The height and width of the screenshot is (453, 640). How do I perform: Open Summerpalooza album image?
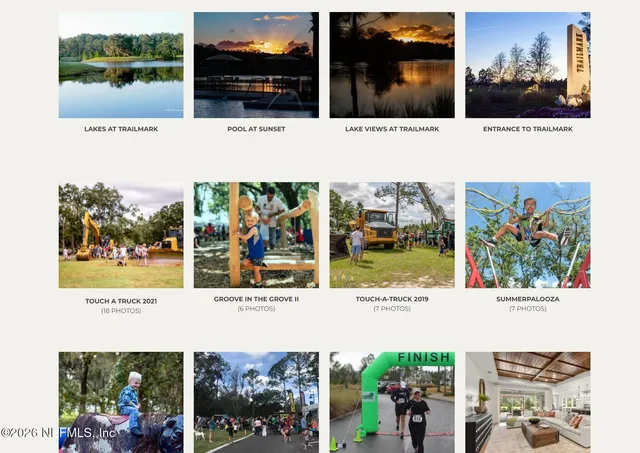[x=527, y=235]
